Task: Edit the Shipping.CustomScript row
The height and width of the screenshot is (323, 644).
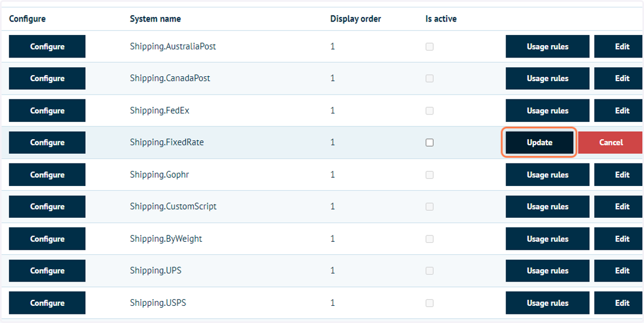Action: pyautogui.click(x=619, y=207)
